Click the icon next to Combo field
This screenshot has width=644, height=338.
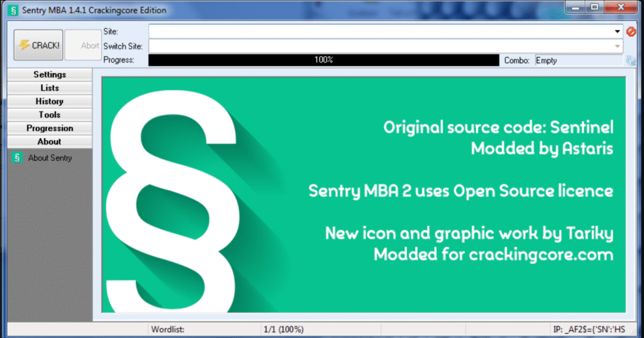pyautogui.click(x=631, y=61)
